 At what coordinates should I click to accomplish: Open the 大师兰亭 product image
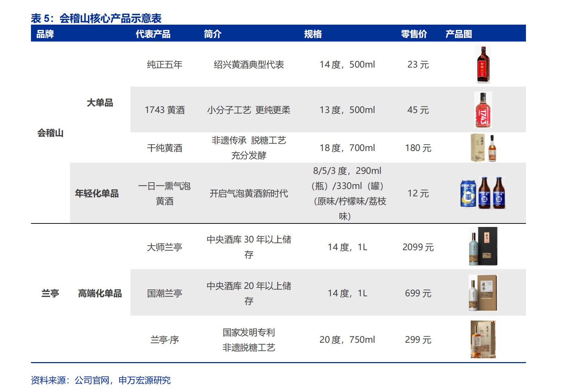(483, 246)
